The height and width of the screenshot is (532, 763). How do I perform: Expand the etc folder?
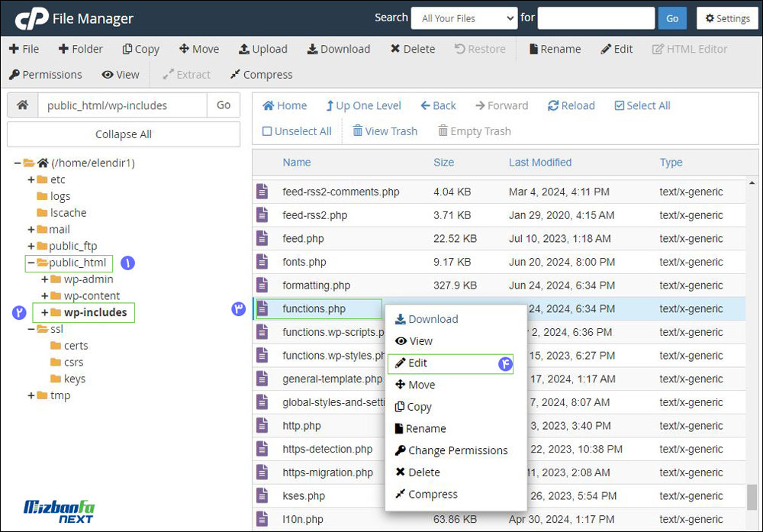(x=31, y=179)
